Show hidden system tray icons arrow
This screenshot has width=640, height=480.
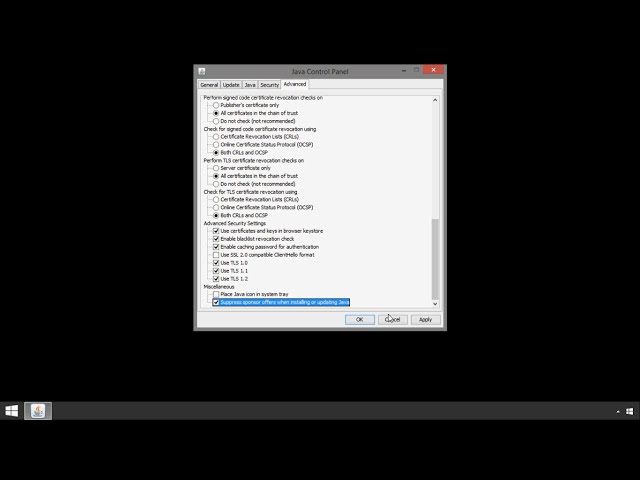[618, 411]
